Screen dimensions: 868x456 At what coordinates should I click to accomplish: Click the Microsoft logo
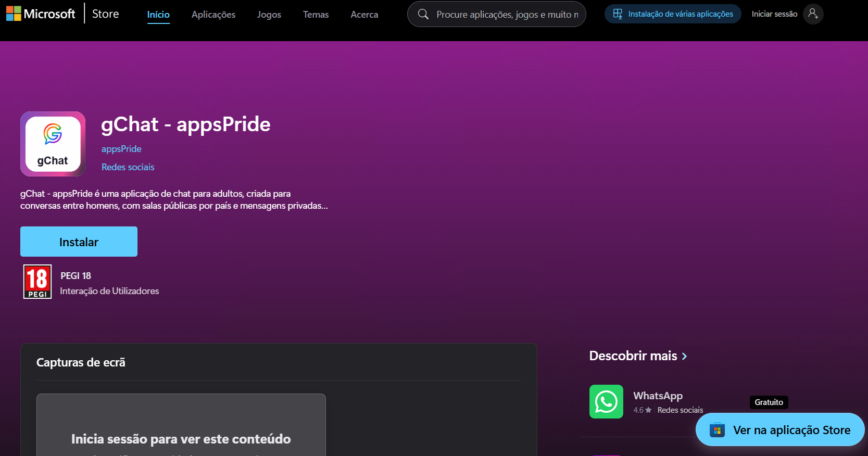pos(41,14)
